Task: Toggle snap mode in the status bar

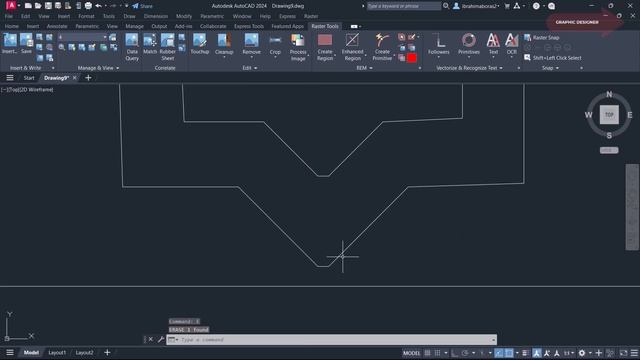Action: coord(438,353)
